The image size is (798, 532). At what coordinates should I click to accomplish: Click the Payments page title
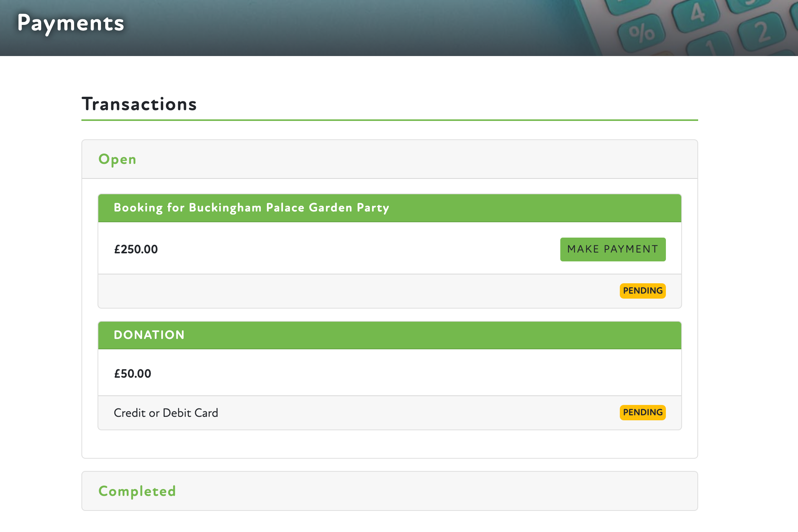tap(71, 23)
